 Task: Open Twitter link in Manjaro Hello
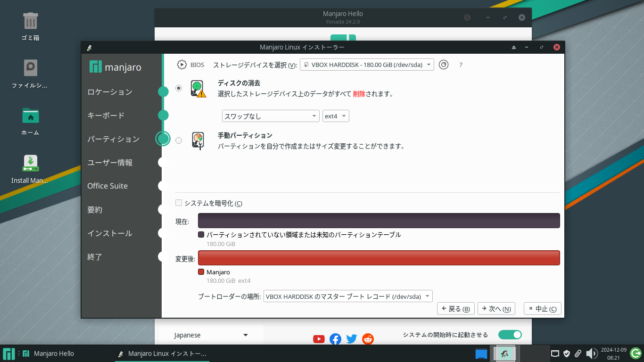coord(351,339)
